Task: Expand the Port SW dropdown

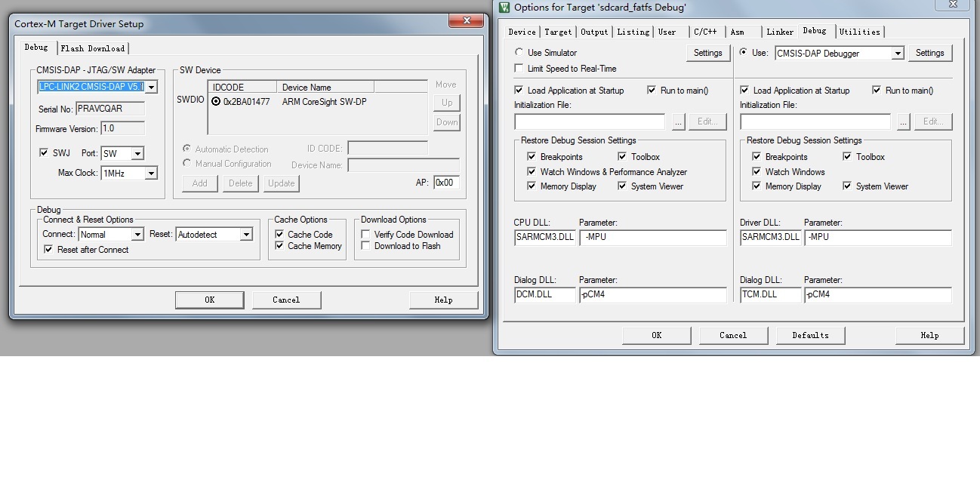Action: point(137,153)
